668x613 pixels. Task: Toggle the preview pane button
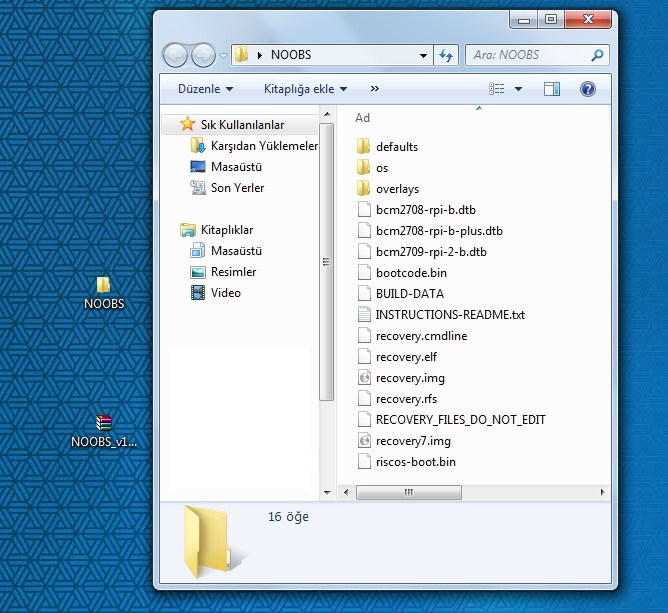pyautogui.click(x=552, y=89)
